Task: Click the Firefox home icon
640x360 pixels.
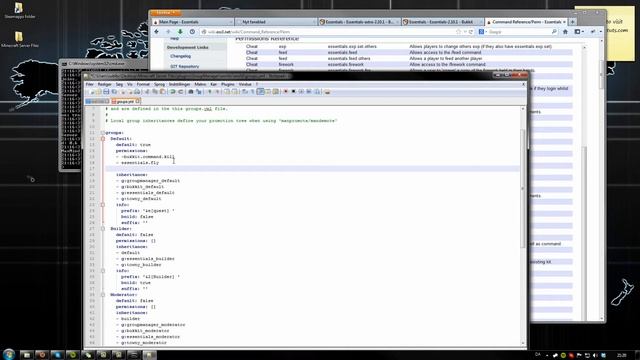Action: click(565, 31)
